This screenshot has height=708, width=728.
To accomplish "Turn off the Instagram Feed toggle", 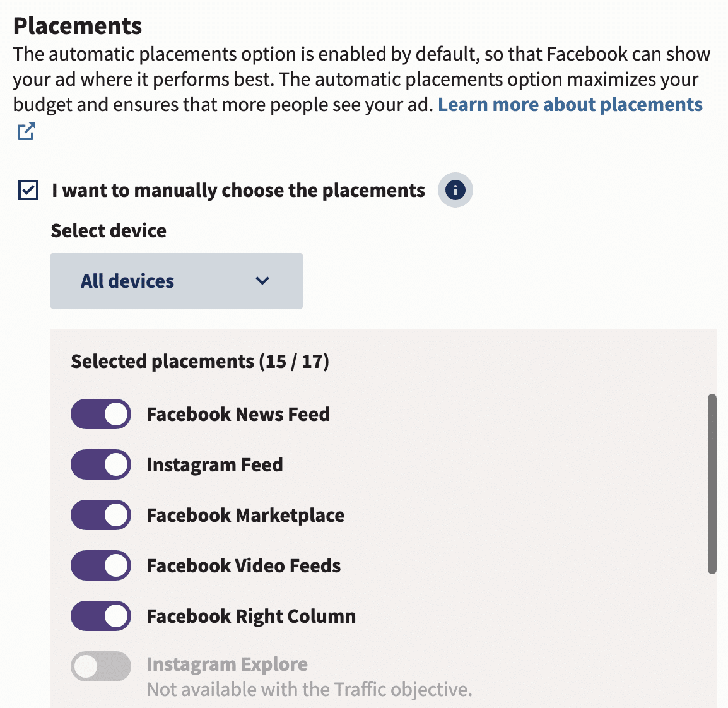I will [x=100, y=464].
